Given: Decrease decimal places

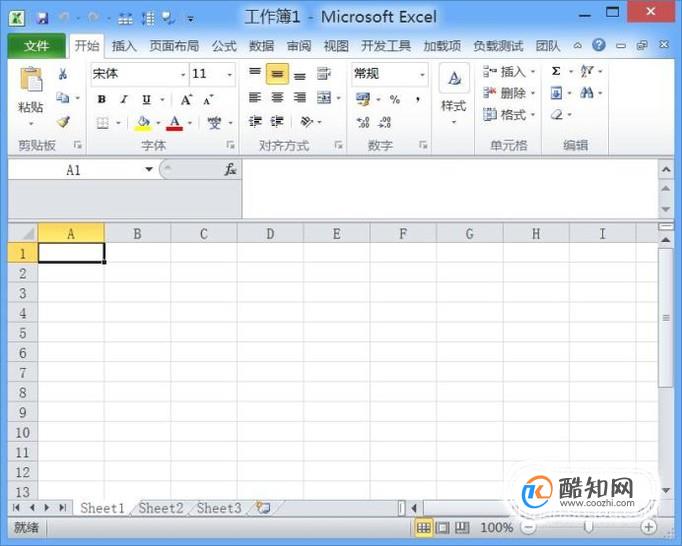Looking at the screenshot, I should tap(384, 122).
